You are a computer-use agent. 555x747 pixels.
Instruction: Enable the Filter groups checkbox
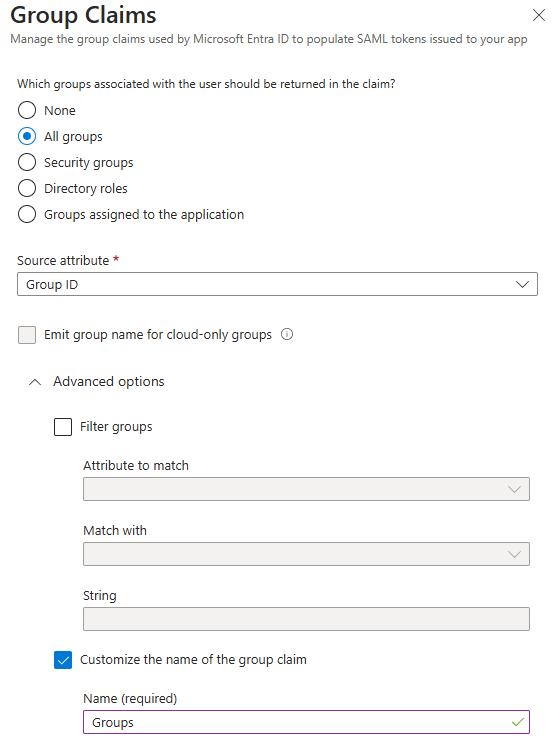[63, 427]
